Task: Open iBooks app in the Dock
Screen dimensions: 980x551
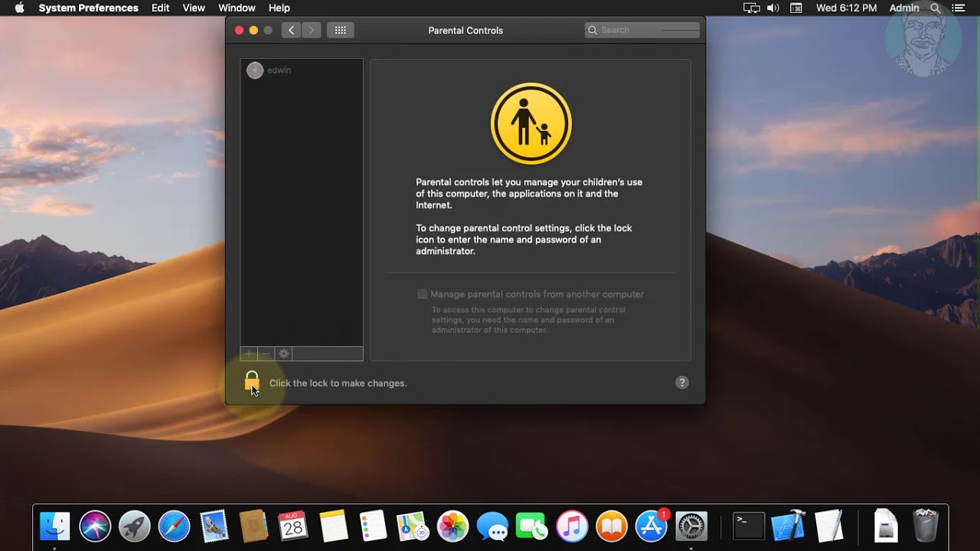Action: pyautogui.click(x=612, y=527)
